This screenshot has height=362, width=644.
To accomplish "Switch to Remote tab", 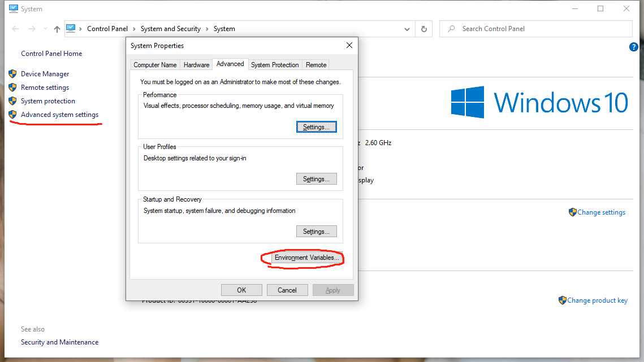I will 316,65.
